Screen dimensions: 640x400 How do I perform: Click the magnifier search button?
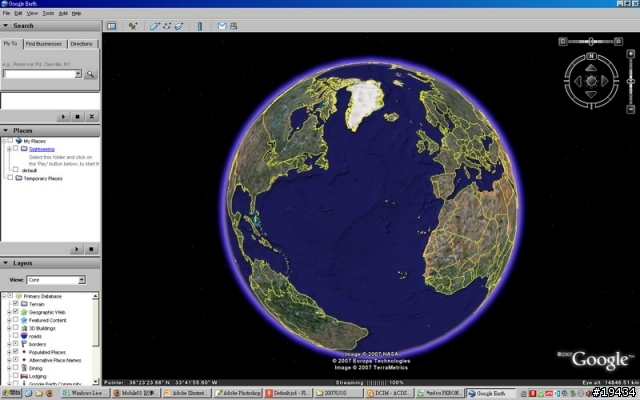(90, 74)
